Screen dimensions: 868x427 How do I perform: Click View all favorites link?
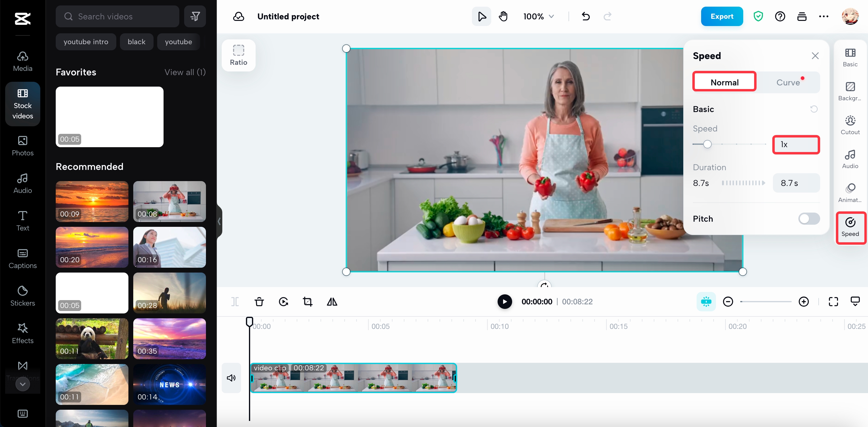coord(185,72)
